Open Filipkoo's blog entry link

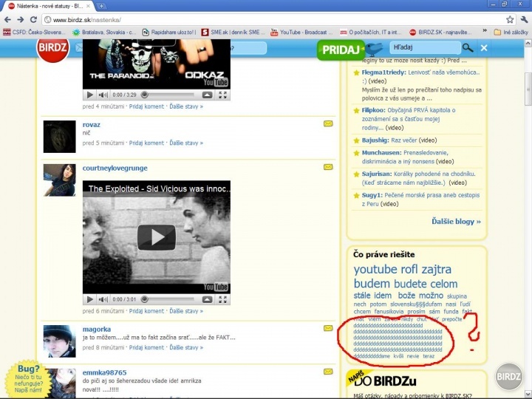click(x=409, y=119)
